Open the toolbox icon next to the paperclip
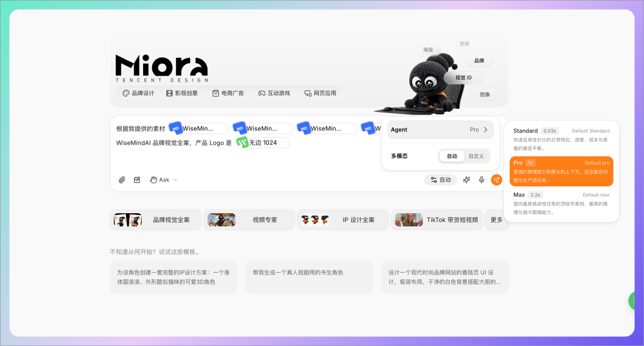 [x=137, y=180]
